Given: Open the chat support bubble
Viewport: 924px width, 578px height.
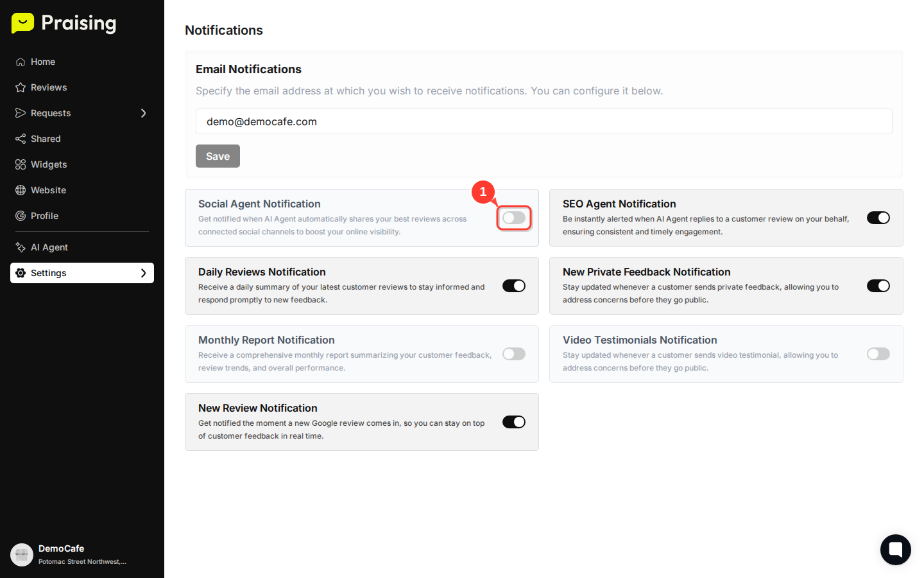Looking at the screenshot, I should 896,550.
